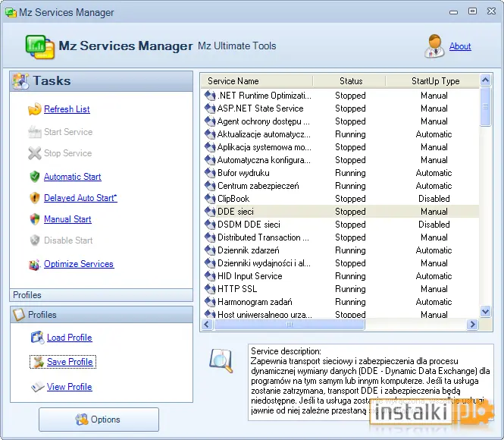Click the Refresh List arrow icon
The image size is (504, 440).
tap(34, 109)
